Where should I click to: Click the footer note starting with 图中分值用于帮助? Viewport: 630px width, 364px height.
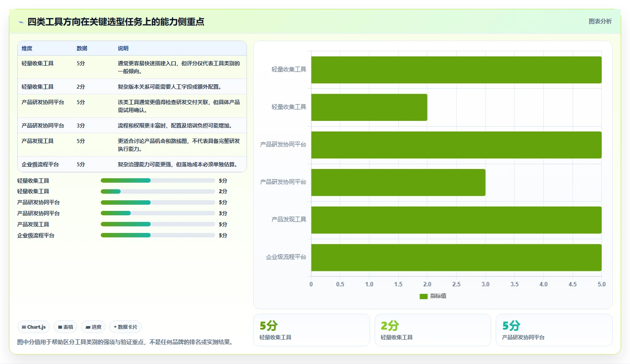(125, 342)
